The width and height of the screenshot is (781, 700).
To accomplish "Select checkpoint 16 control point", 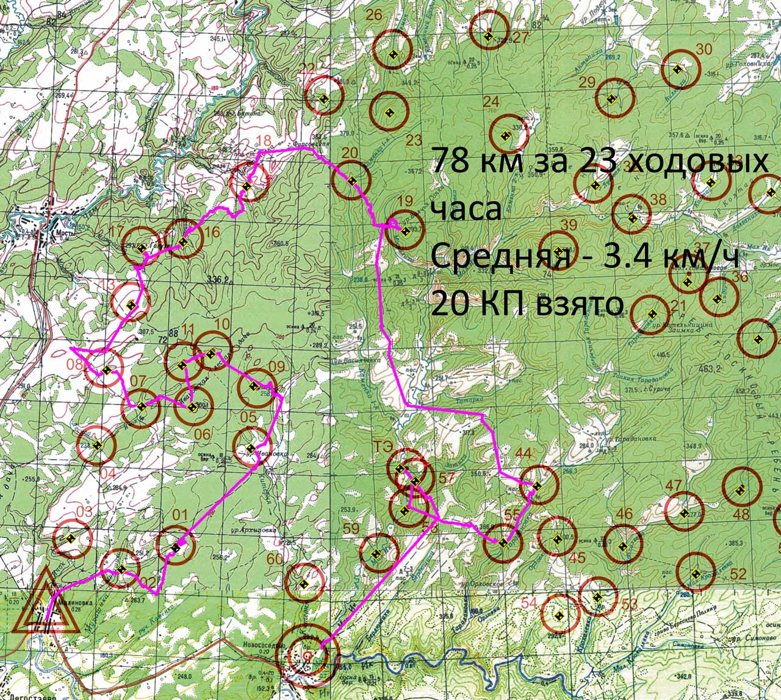I will coord(183,243).
